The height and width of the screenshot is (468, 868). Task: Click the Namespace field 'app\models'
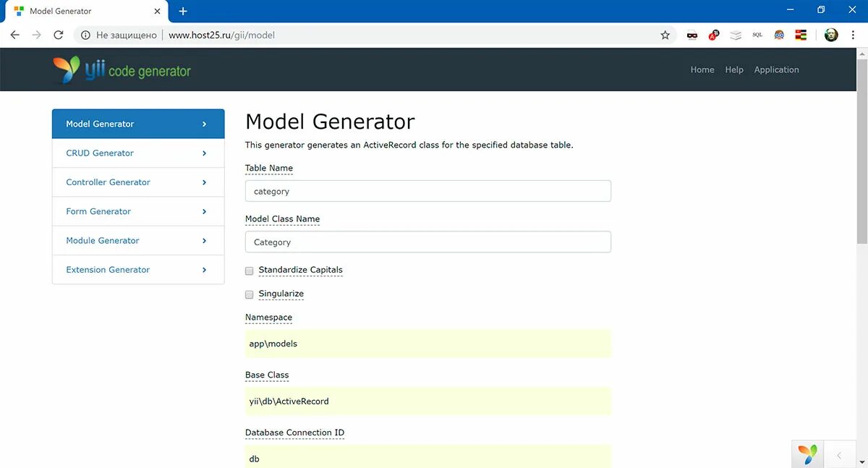428,344
